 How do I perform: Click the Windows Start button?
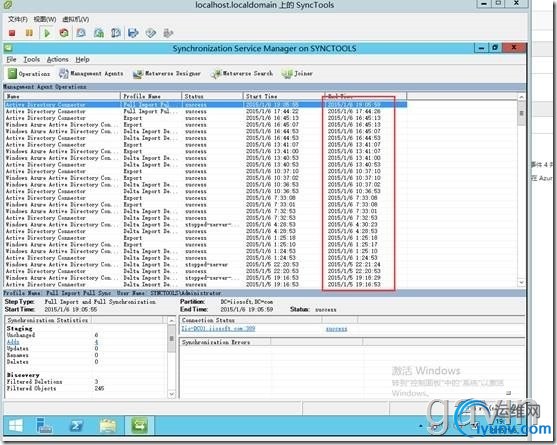pyautogui.click(x=16, y=425)
